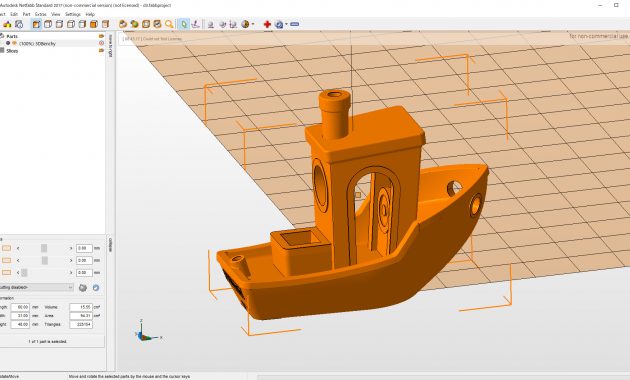Screen dimensions: 630x380
Task: Click the colorful Add part toolbar icon
Action: (7, 25)
